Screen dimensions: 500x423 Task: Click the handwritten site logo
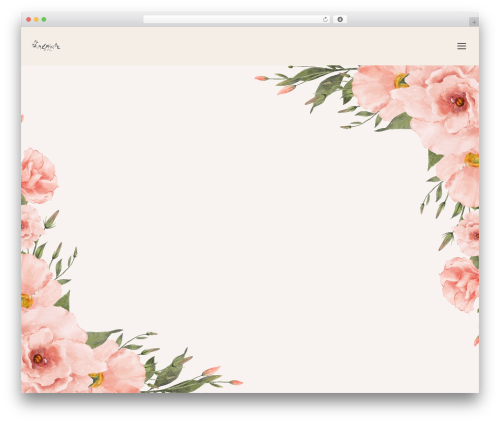pyautogui.click(x=46, y=46)
